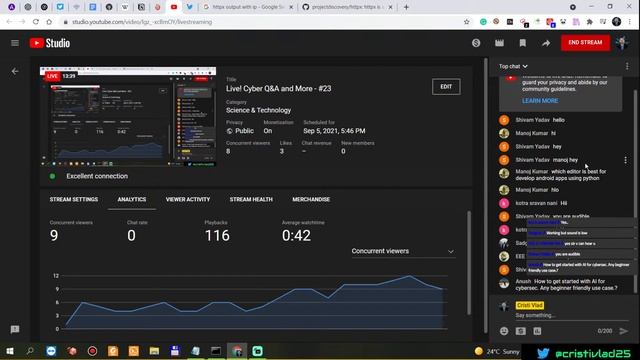Open the Top chat dropdown
This screenshot has width=640, height=360.
(513, 66)
